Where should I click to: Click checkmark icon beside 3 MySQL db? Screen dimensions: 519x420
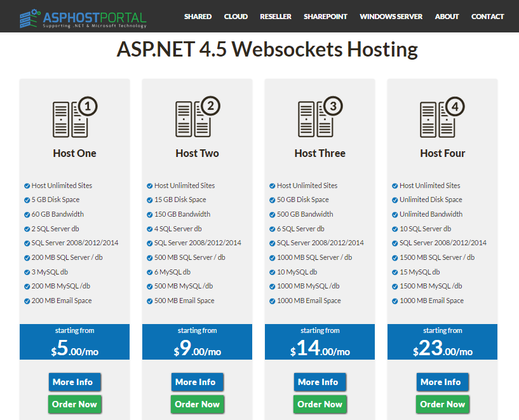coord(27,273)
